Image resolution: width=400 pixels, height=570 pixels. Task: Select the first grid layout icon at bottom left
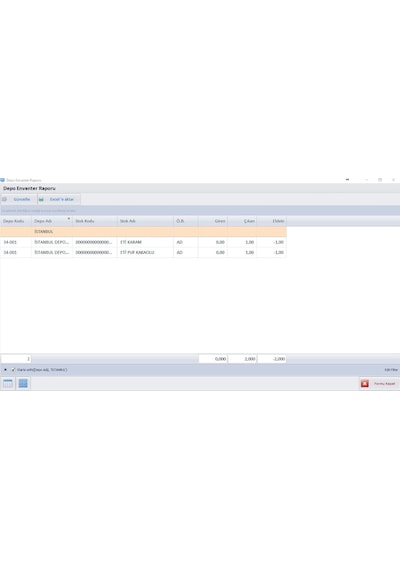click(8, 384)
